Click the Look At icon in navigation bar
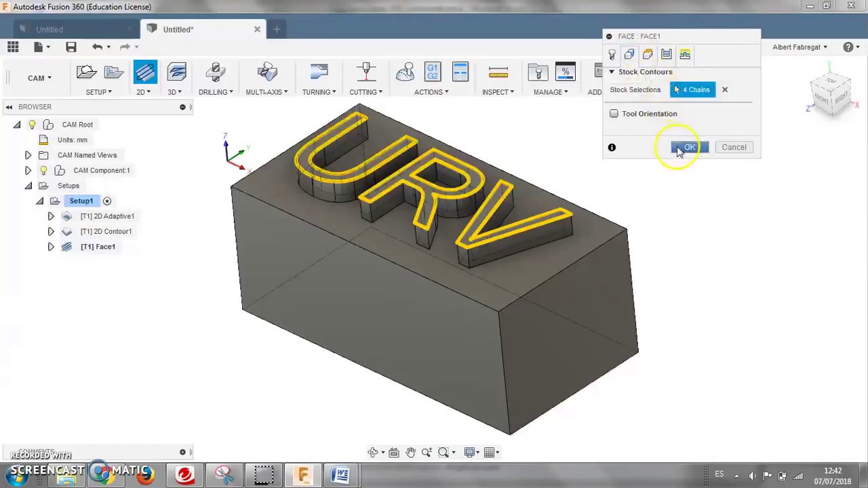 (394, 452)
